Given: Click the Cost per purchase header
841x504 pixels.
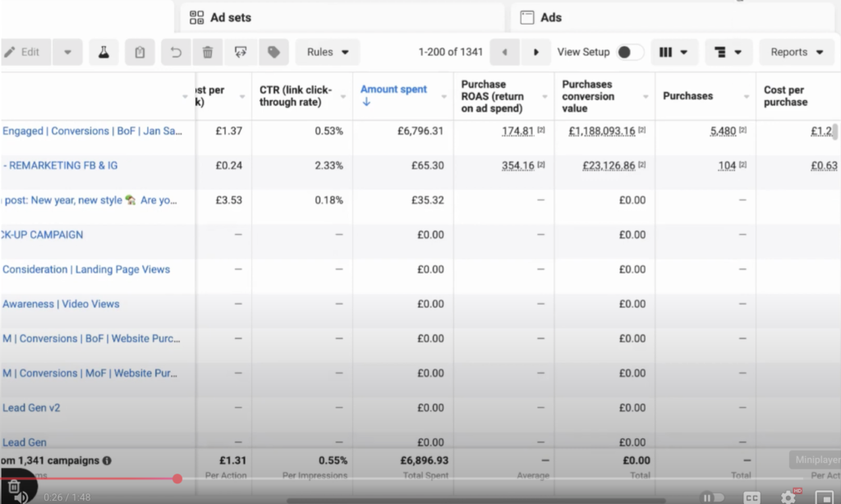Looking at the screenshot, I should [x=785, y=96].
